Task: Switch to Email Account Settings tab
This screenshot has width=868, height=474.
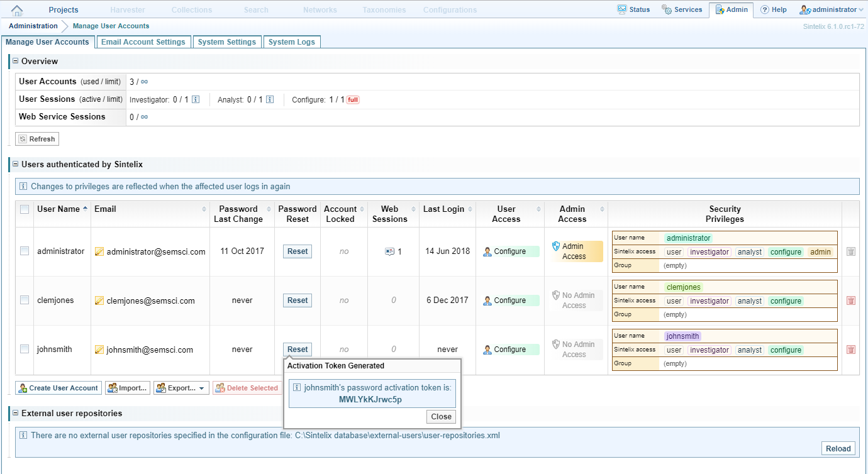Action: [143, 42]
